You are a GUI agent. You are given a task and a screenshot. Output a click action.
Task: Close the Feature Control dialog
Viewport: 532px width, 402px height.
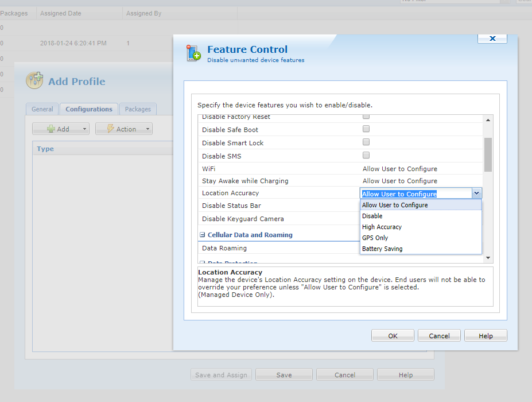point(492,38)
